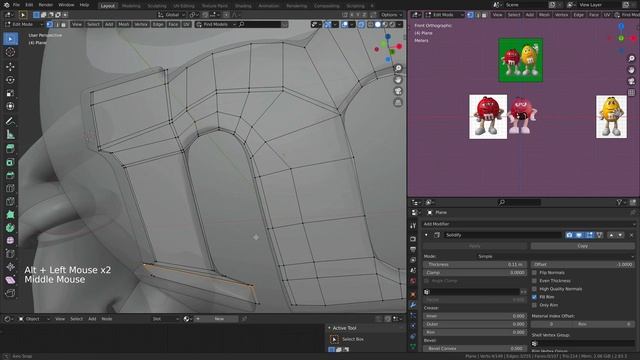This screenshot has height=360, width=640.
Task: Select the Measure tool
Action: (10, 134)
